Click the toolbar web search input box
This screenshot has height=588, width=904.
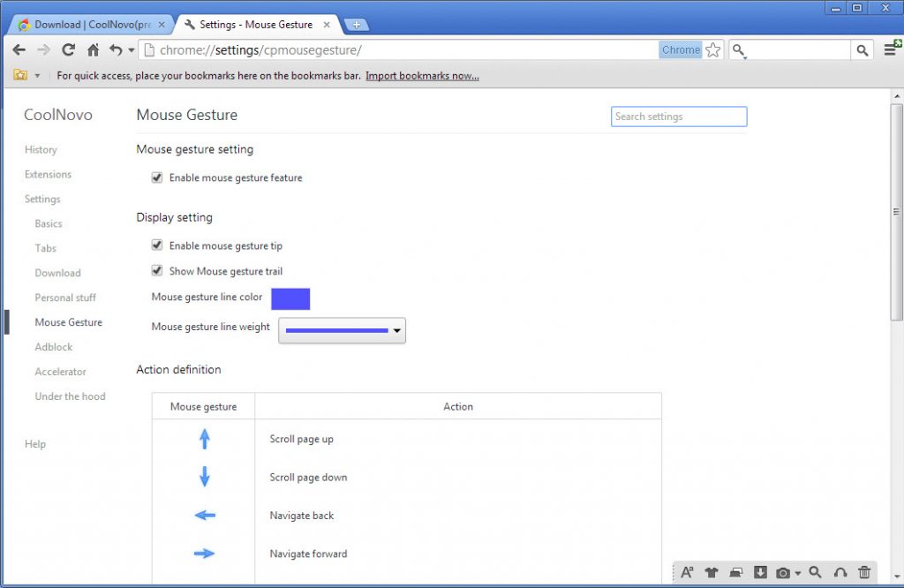[798, 50]
